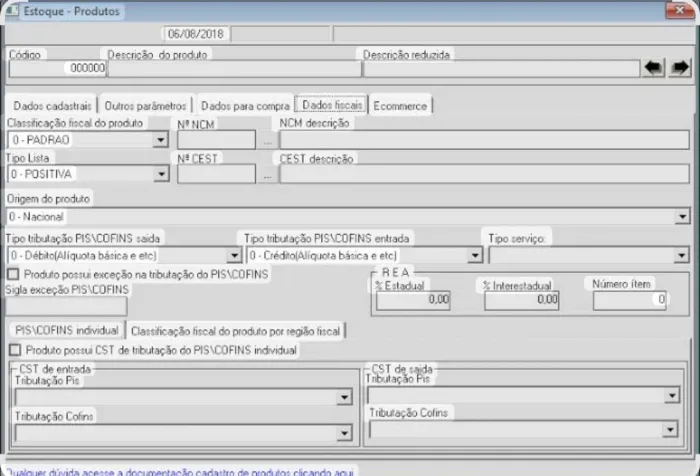Click the next record right arrow icon

click(x=680, y=68)
